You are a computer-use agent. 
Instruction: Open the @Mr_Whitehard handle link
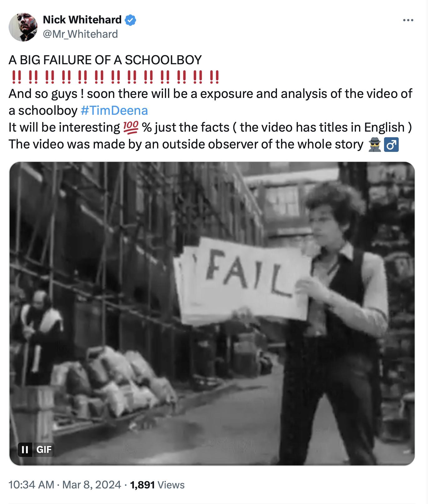80,34
